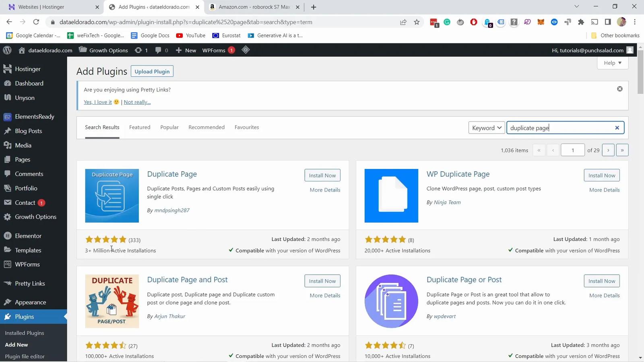This screenshot has height=362, width=644.
Task: Open Installed Plugins submenu item
Action: 25,333
